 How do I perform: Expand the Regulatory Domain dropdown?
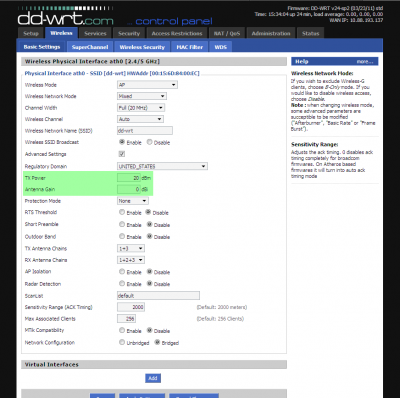(x=162, y=166)
